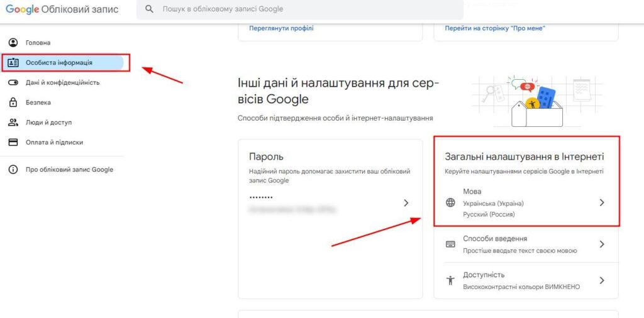Click the accessibility figure icon

pyautogui.click(x=450, y=281)
